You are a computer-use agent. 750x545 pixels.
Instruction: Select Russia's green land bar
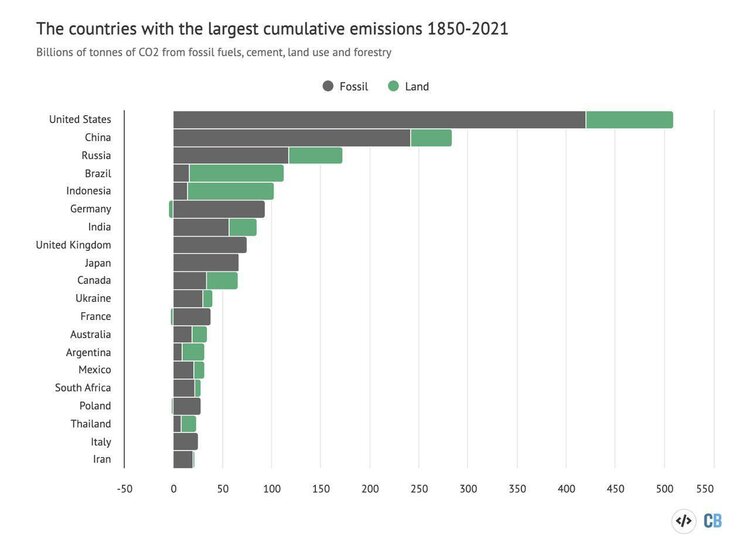tap(316, 156)
